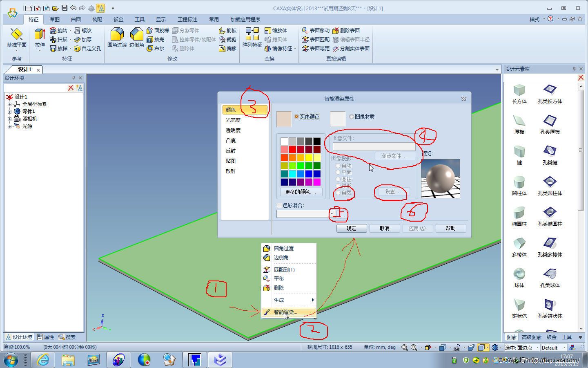Select the 球体 sphere element in library
The height and width of the screenshot is (368, 588).
click(x=519, y=278)
